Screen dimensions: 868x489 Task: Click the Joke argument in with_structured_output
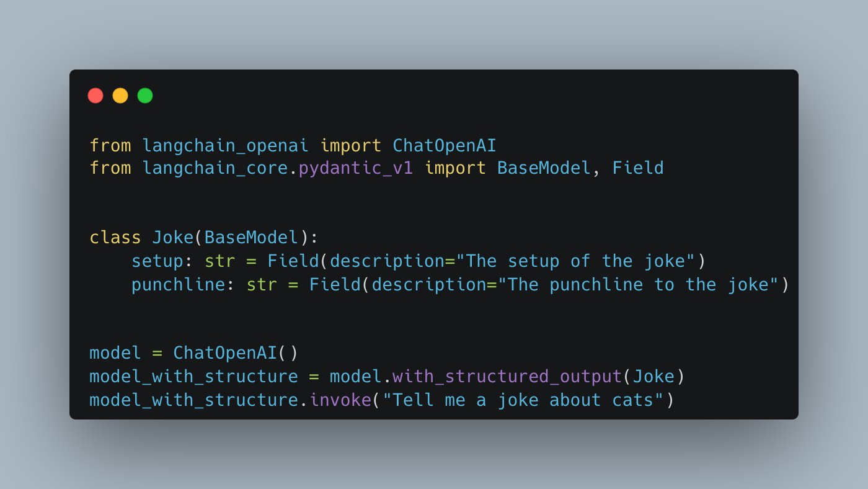[653, 377]
